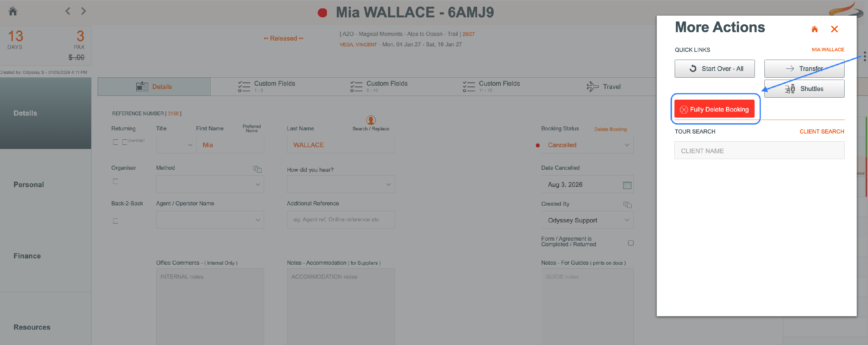Image resolution: width=868 pixels, height=345 pixels.
Task: Select Finance in the left sidebar
Action: click(45, 255)
